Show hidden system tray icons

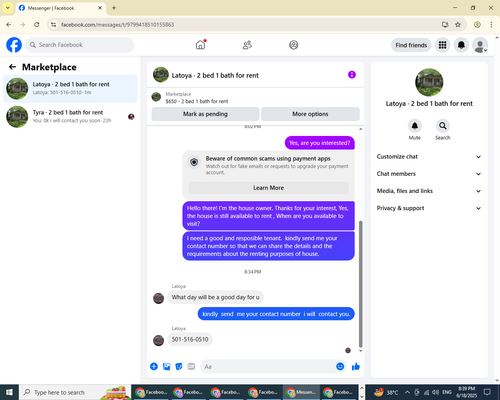click(407, 392)
